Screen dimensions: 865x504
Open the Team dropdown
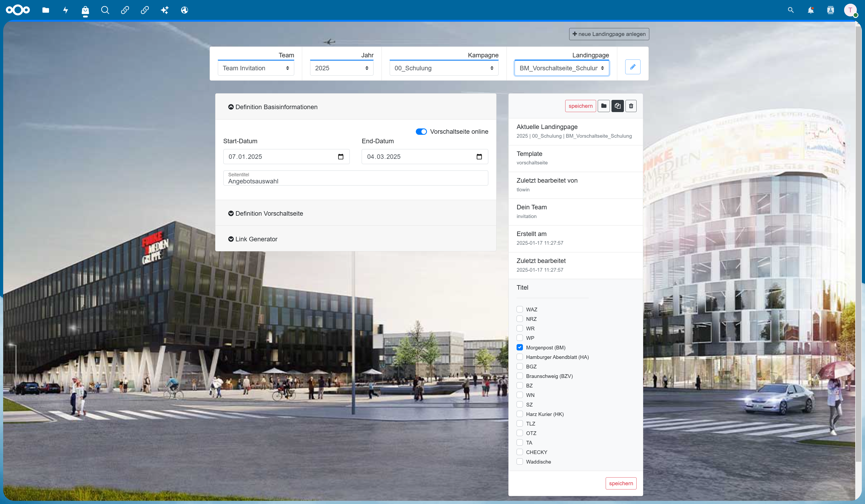point(256,68)
